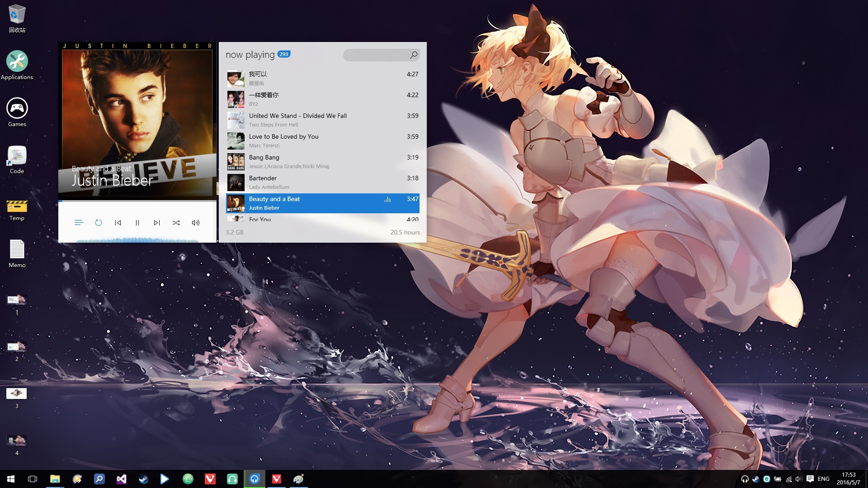Open the player volume control
Image resolution: width=868 pixels, height=488 pixels.
tap(196, 223)
